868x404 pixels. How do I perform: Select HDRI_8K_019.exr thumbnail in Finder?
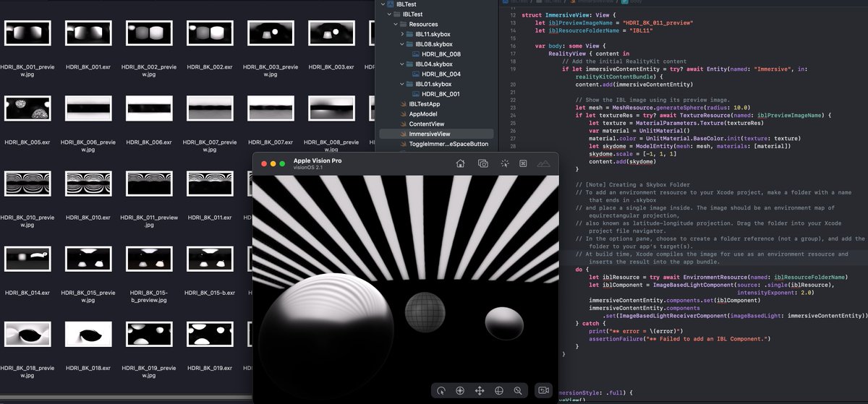click(x=210, y=334)
